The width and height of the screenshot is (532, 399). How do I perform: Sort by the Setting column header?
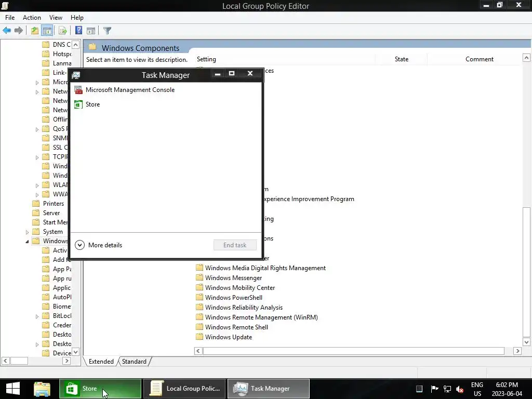(206, 59)
